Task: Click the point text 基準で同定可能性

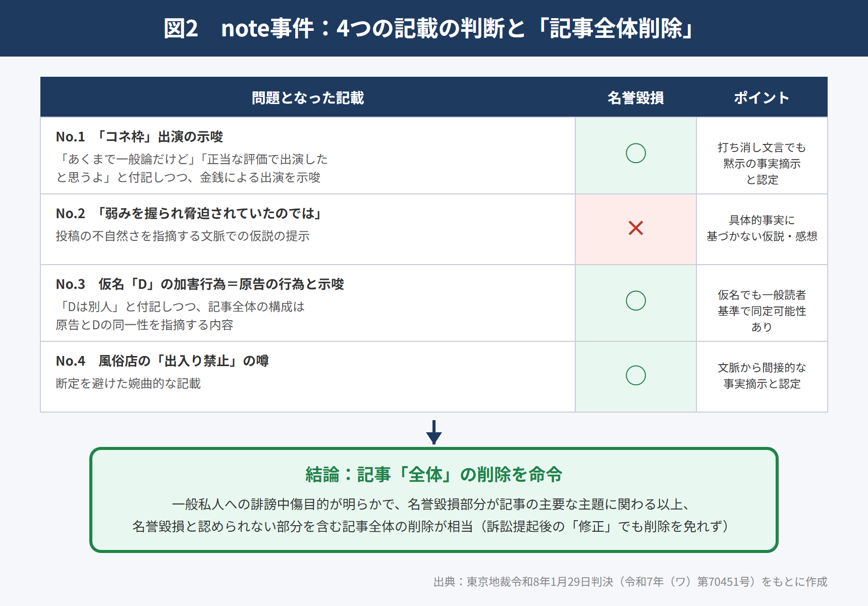Action: coord(762,311)
